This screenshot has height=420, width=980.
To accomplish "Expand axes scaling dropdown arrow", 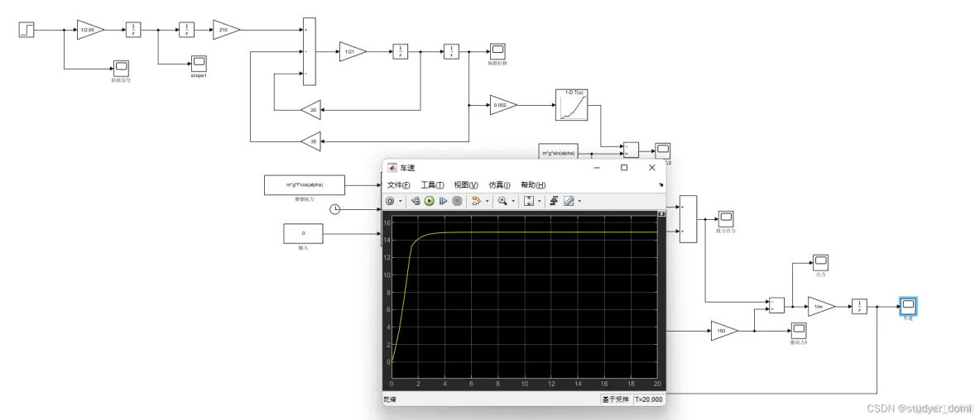I will pyautogui.click(x=540, y=201).
